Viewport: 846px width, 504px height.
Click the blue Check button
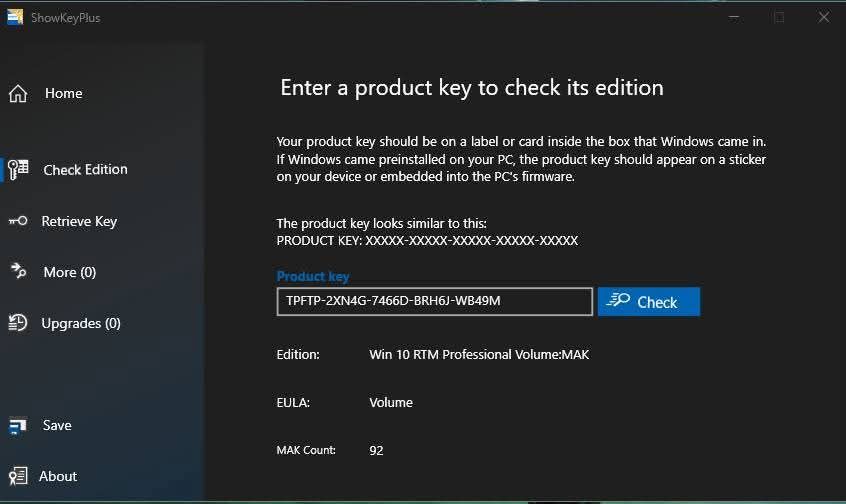coord(649,302)
